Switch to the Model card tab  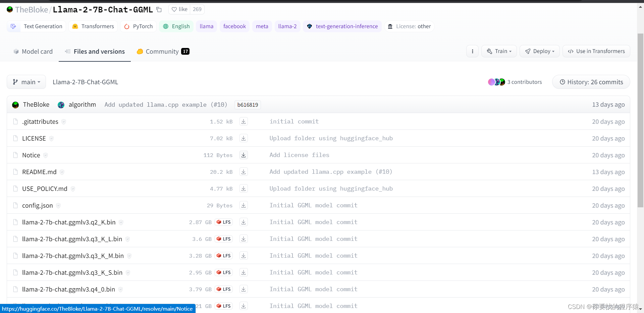click(x=33, y=51)
